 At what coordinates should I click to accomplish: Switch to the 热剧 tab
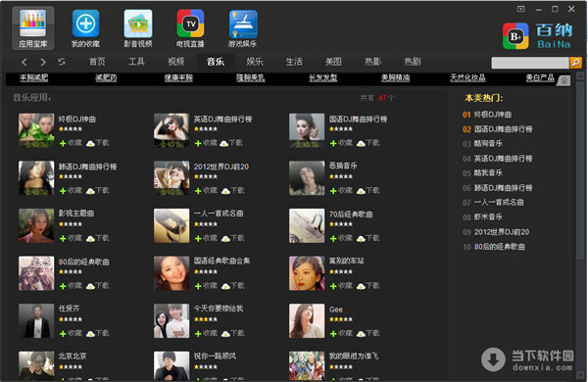pos(413,62)
